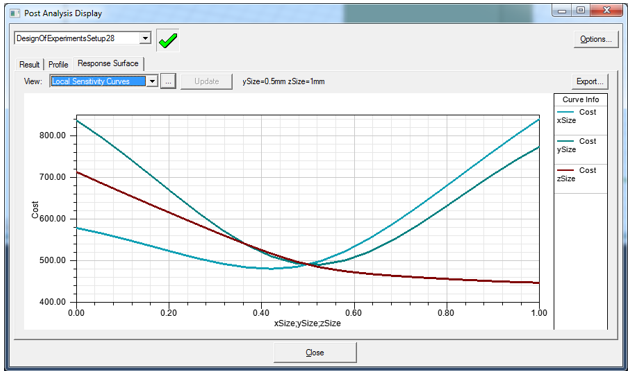Maximize the Post Analysis Display window

pyautogui.click(x=581, y=10)
